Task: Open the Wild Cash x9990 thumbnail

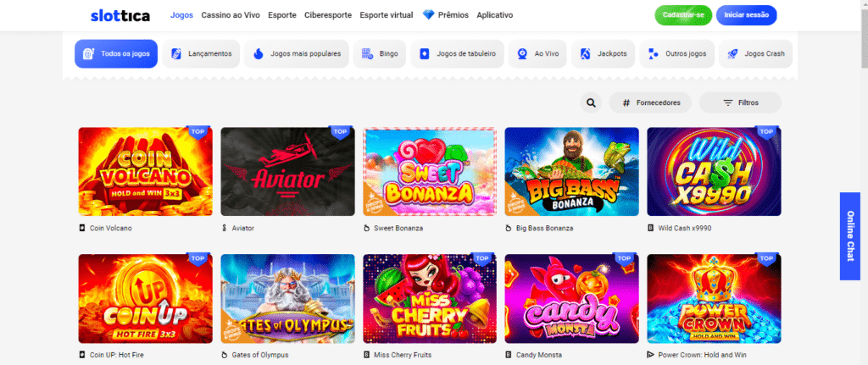Action: point(714,171)
